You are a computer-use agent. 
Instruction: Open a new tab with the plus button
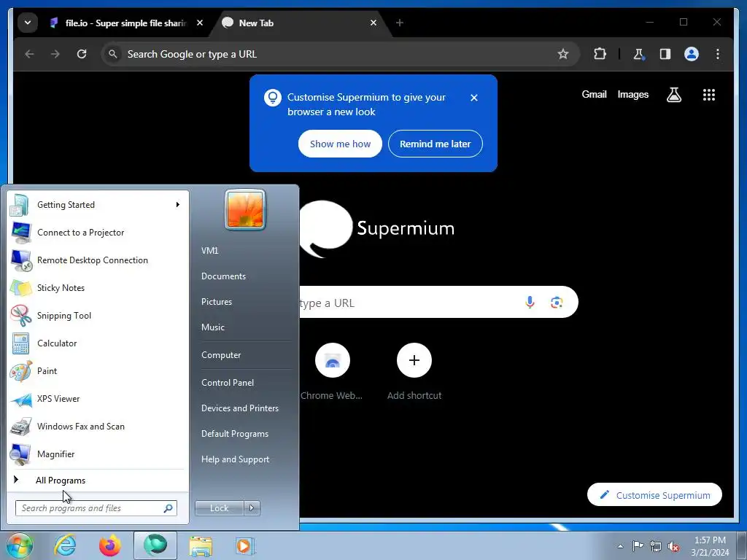pyautogui.click(x=400, y=23)
